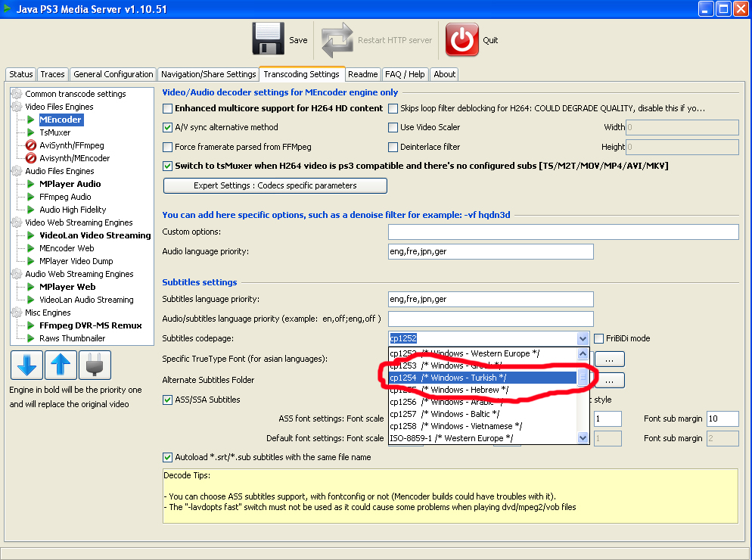This screenshot has height=560, width=752.
Task: Choose cp1252 Windows - Western Europe in list
Action: point(483,353)
